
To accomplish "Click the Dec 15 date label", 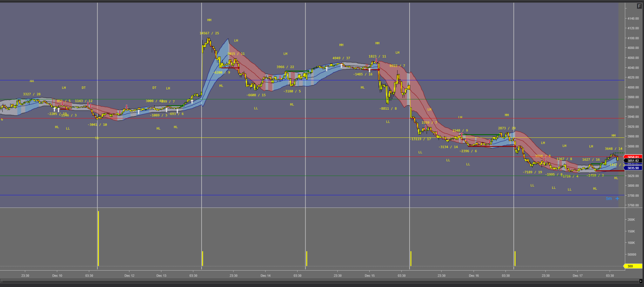I will coord(370,276).
